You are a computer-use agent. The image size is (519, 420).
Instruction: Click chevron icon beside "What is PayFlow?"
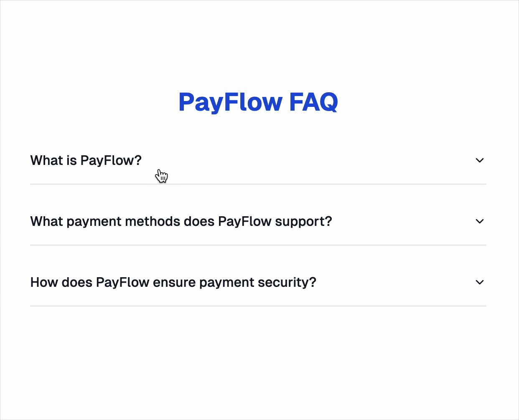pos(480,160)
